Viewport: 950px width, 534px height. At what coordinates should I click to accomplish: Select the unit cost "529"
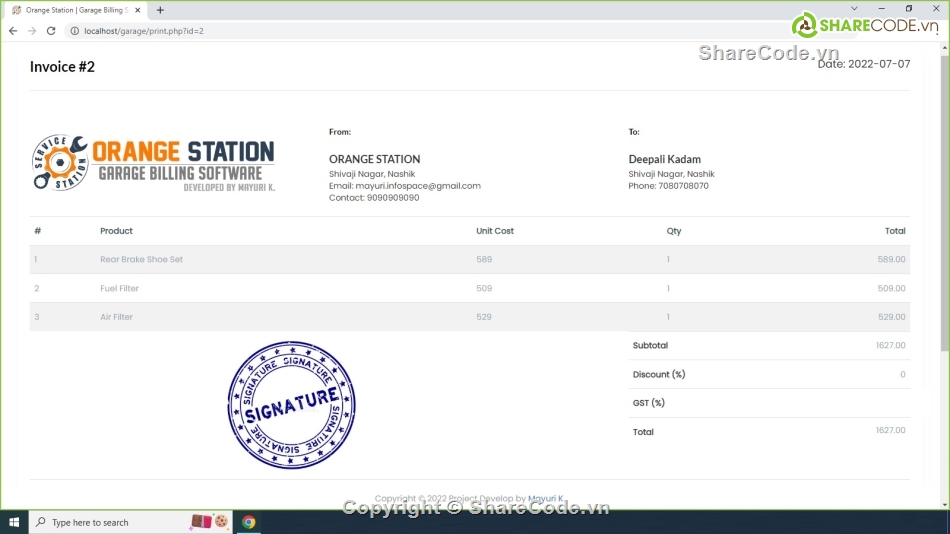coord(483,317)
